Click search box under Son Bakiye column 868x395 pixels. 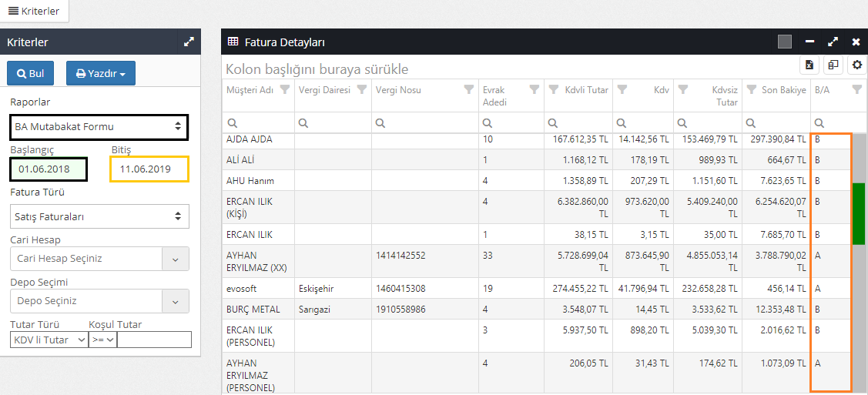click(776, 123)
